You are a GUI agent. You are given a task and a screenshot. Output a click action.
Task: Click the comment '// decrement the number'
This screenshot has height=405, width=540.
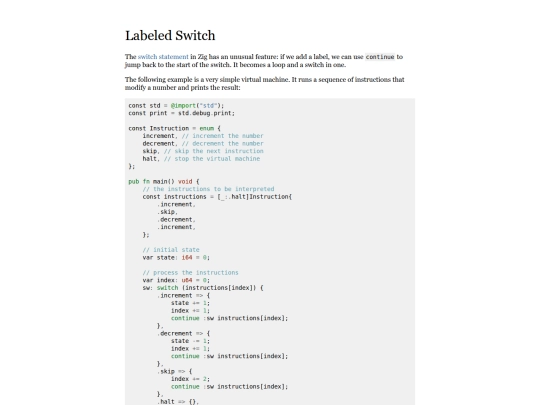(x=222, y=143)
